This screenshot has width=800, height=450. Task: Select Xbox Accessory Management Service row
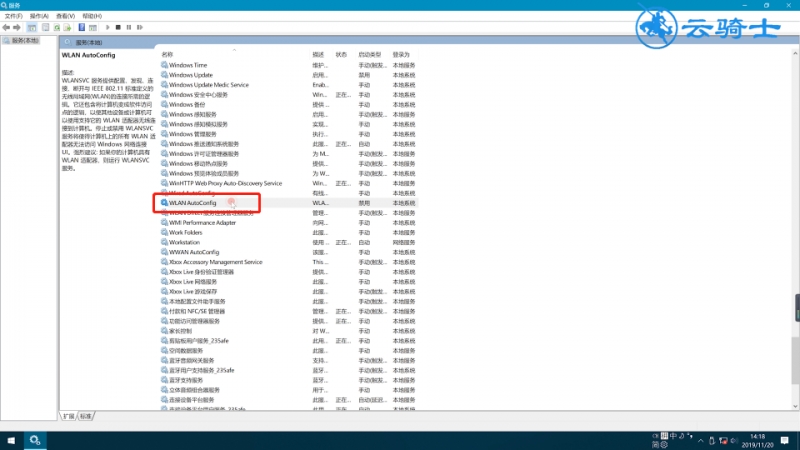tap(289, 262)
